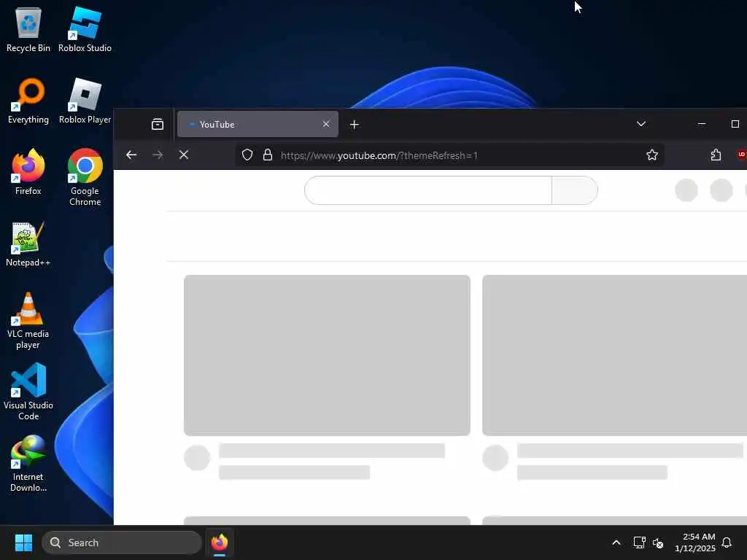Open Internet Download Manager shortcut
Image resolution: width=747 pixels, height=560 pixels.
pos(28,463)
